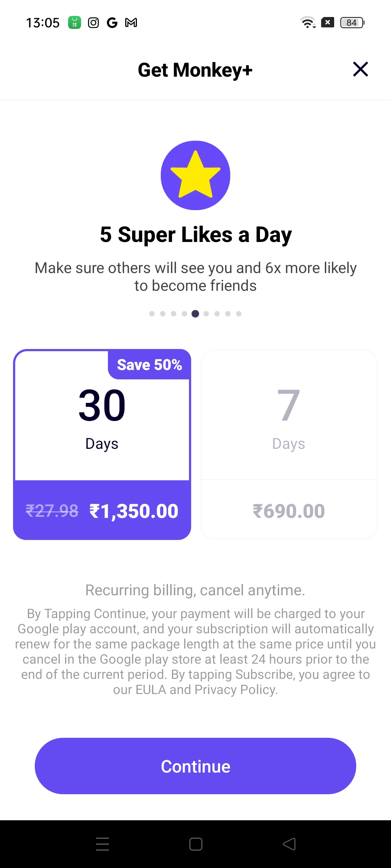The height and width of the screenshot is (868, 391).
Task: Select the 30 Days subscription plan
Action: click(x=102, y=444)
